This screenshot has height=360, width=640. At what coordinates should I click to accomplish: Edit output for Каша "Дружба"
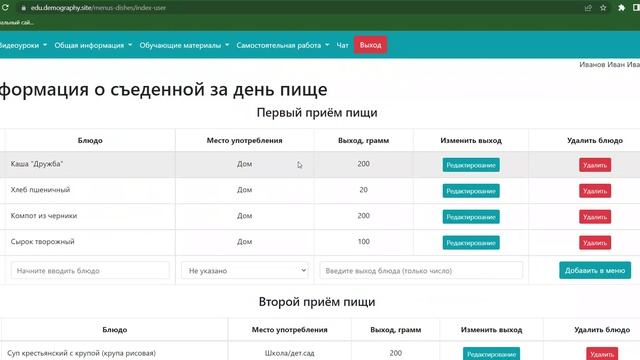coord(471,165)
